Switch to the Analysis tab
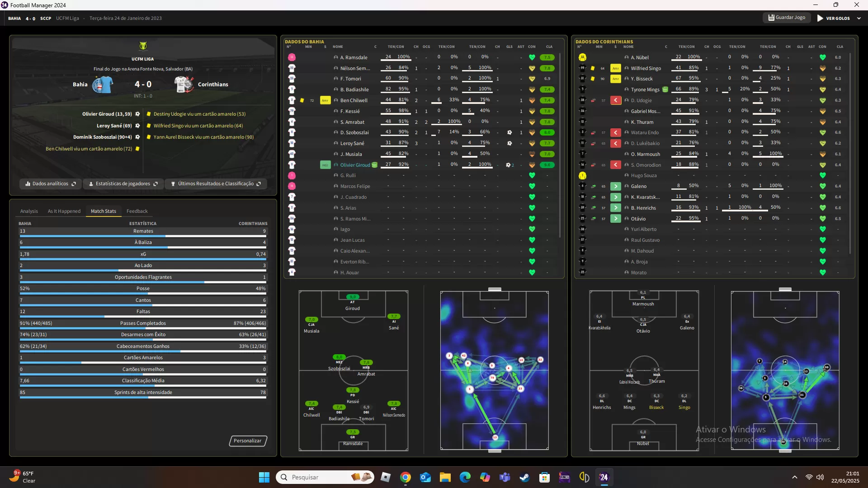The image size is (868, 488). tap(29, 211)
